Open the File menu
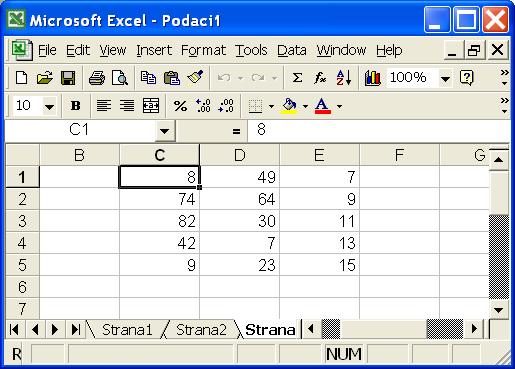Viewport: 515px width, 369px height. (x=47, y=50)
